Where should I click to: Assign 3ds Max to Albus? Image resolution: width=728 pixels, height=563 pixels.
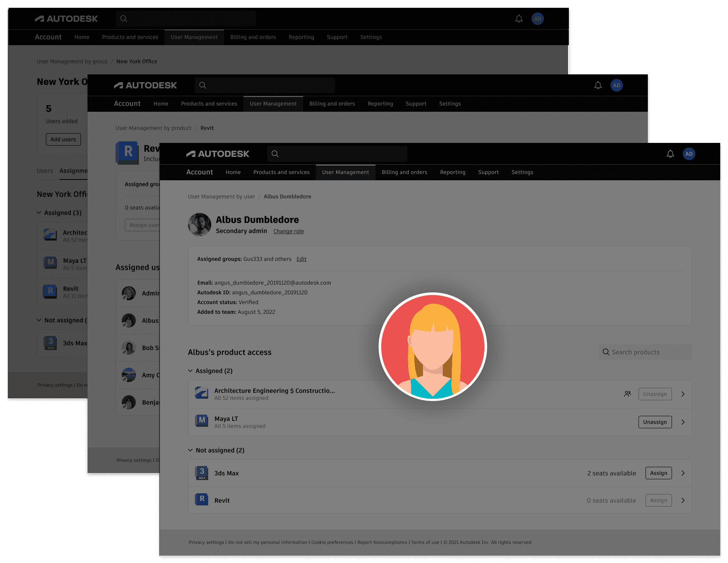[658, 473]
